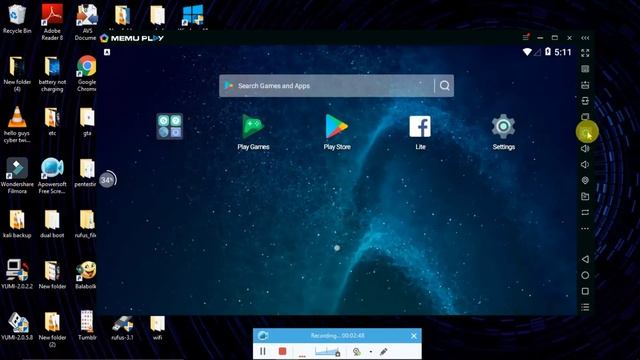
Task: Select the AVS Document desktop icon
Action: click(86, 22)
